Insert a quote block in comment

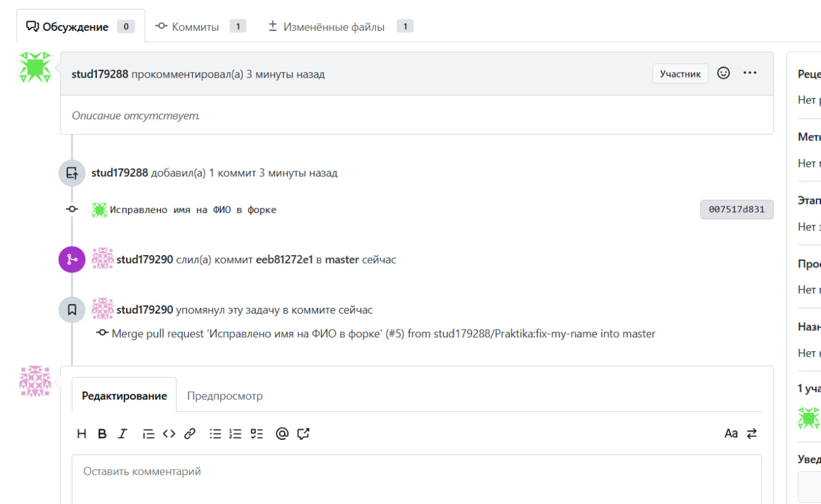click(x=148, y=433)
